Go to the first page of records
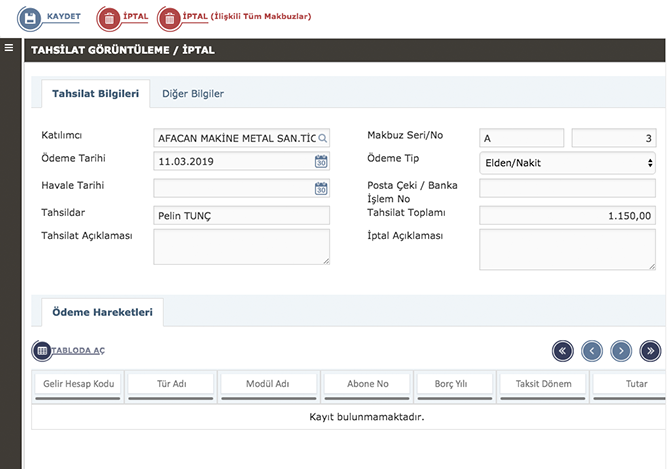671x469 pixels. 563,350
